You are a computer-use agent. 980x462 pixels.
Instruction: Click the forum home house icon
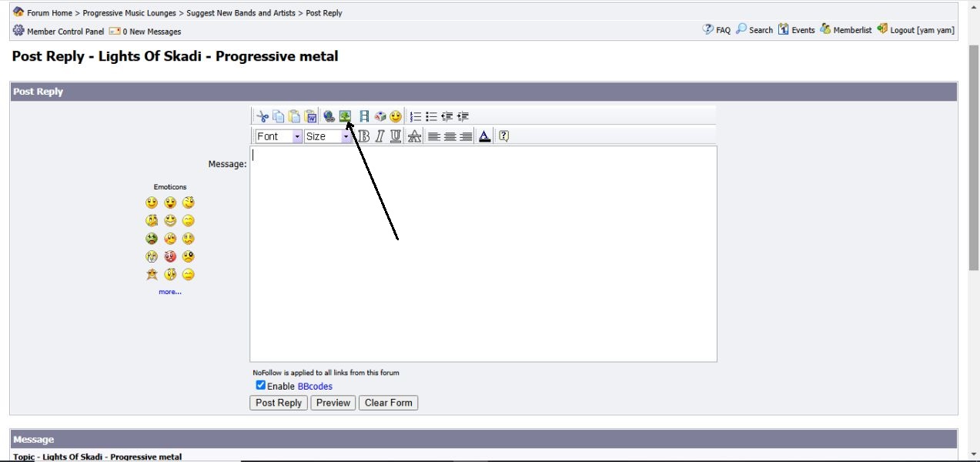pyautogui.click(x=18, y=12)
